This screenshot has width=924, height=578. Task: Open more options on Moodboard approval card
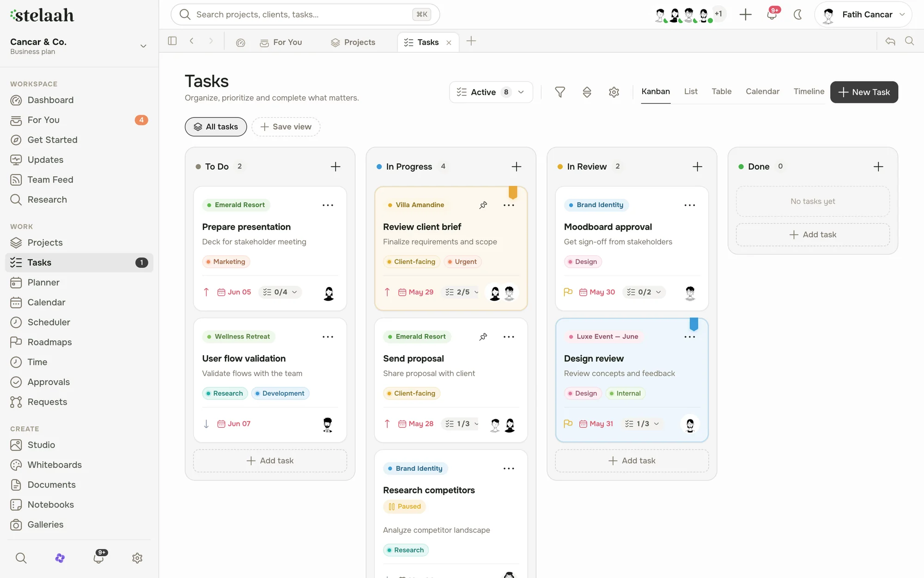[x=690, y=205]
